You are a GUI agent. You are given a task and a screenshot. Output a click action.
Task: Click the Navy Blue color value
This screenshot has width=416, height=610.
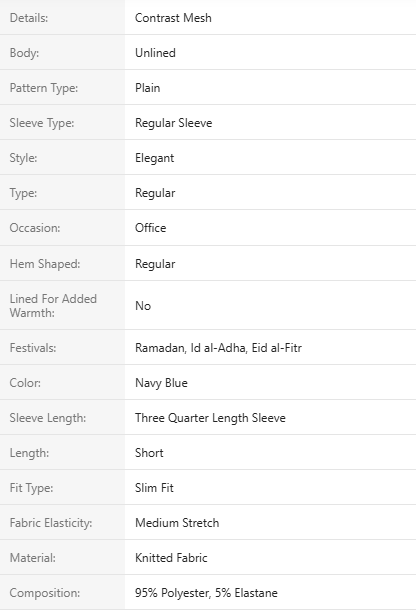[x=161, y=383]
